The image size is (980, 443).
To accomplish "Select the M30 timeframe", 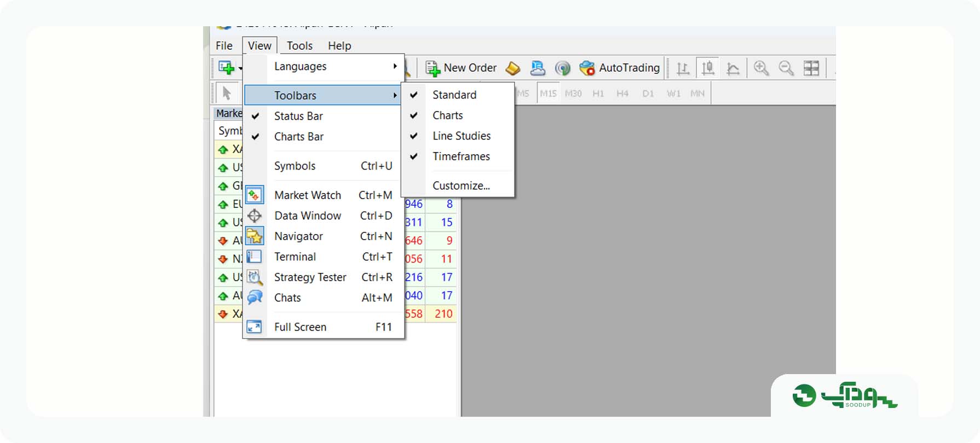I will (573, 94).
